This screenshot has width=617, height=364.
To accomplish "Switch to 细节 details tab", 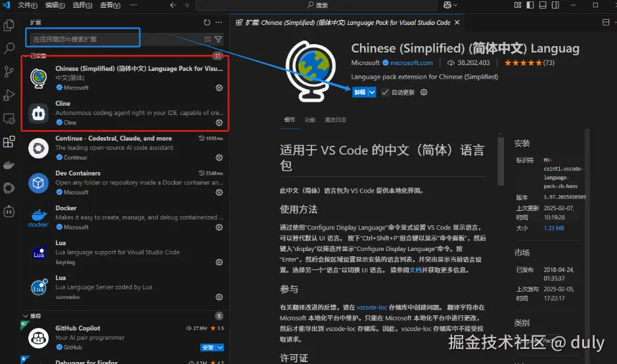I will tap(289, 120).
